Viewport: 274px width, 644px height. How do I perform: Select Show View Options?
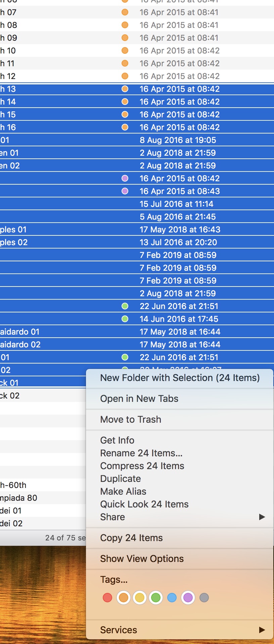[142, 559]
